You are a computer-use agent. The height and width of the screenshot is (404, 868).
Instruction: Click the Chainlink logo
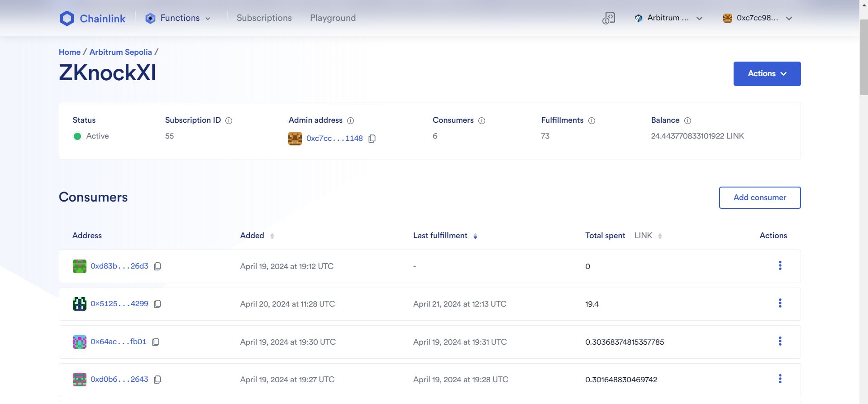tap(93, 19)
